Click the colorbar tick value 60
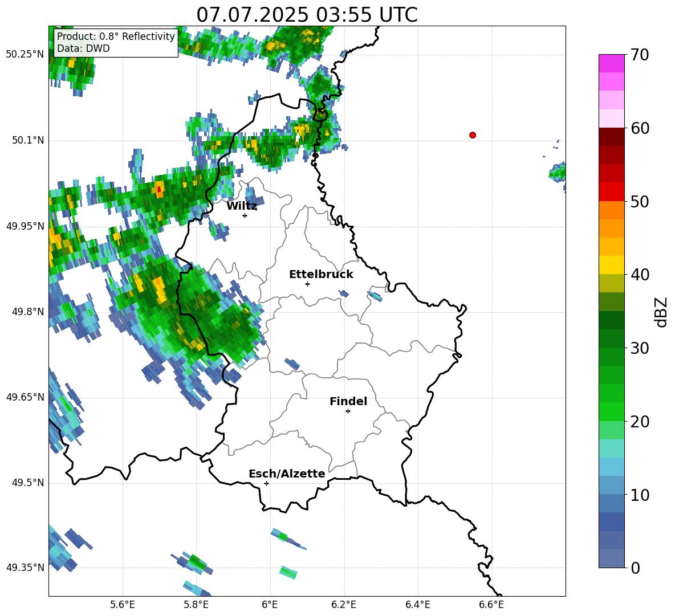The image size is (675, 616). [639, 128]
